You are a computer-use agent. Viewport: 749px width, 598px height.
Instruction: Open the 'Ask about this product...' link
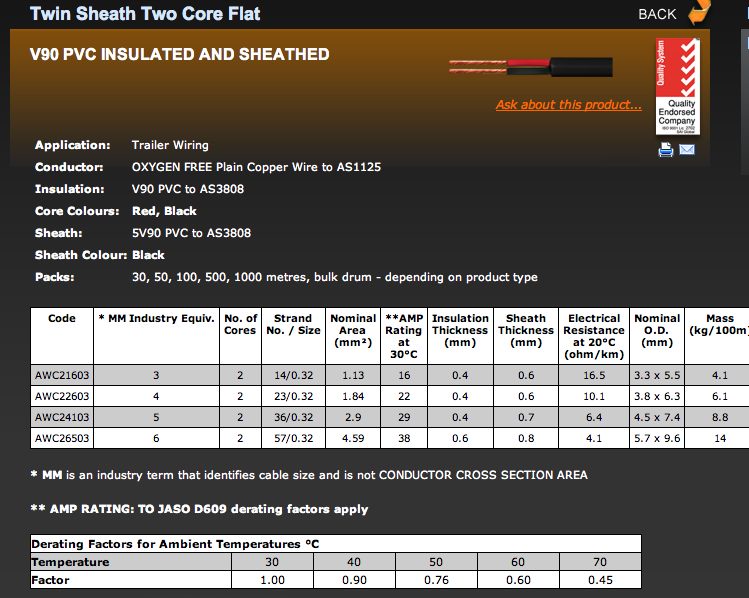(568, 105)
